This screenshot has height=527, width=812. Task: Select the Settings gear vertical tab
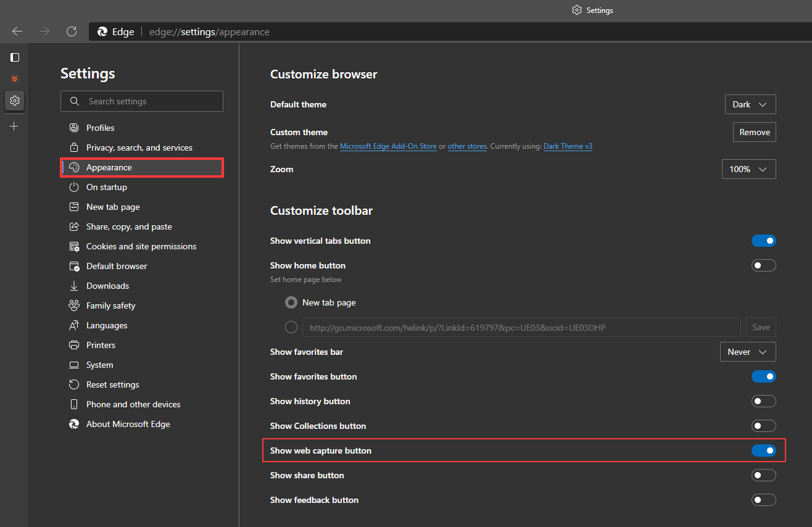click(x=15, y=101)
